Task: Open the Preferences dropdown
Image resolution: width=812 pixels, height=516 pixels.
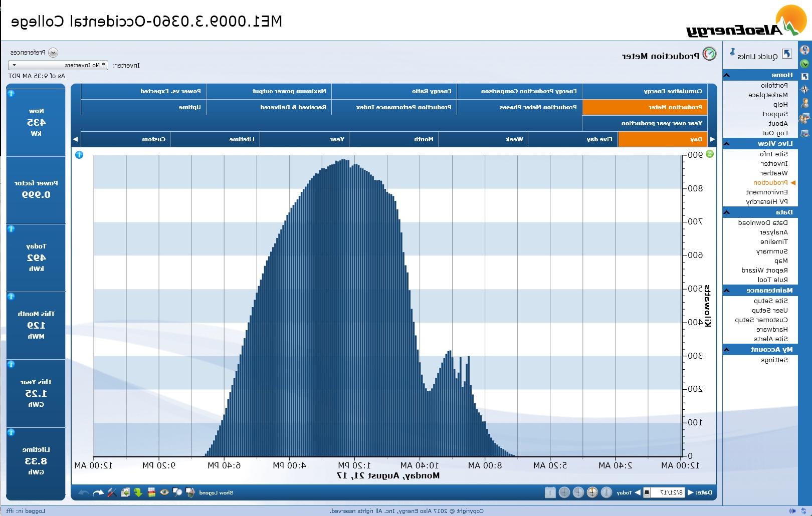Action: [53, 53]
